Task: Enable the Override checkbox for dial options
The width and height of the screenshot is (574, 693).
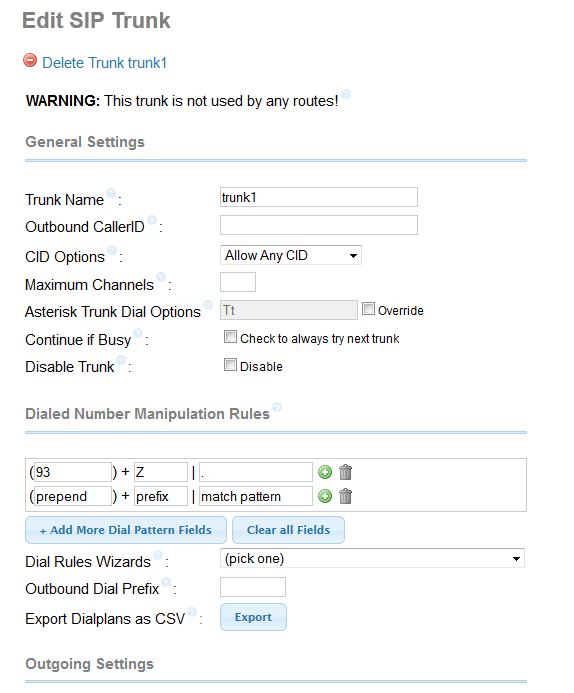Action: pyautogui.click(x=368, y=308)
